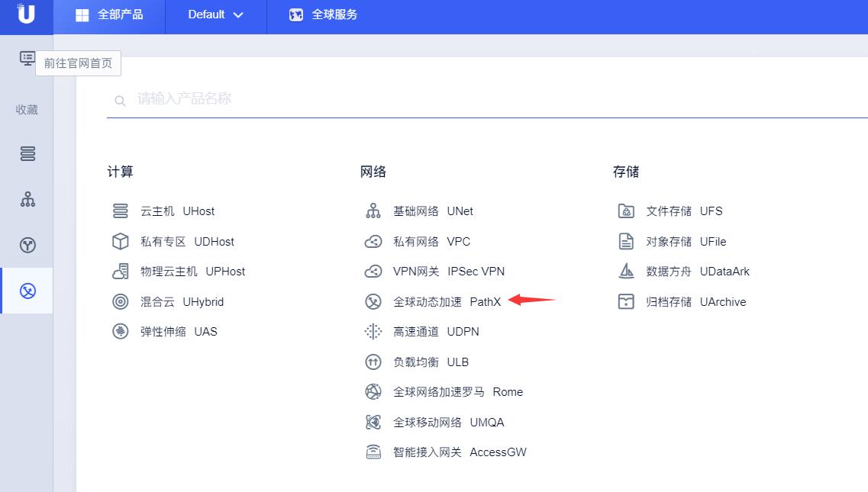Screen dimensions: 868x492
Task: Open 归档存储 UArchive product
Action: click(695, 301)
